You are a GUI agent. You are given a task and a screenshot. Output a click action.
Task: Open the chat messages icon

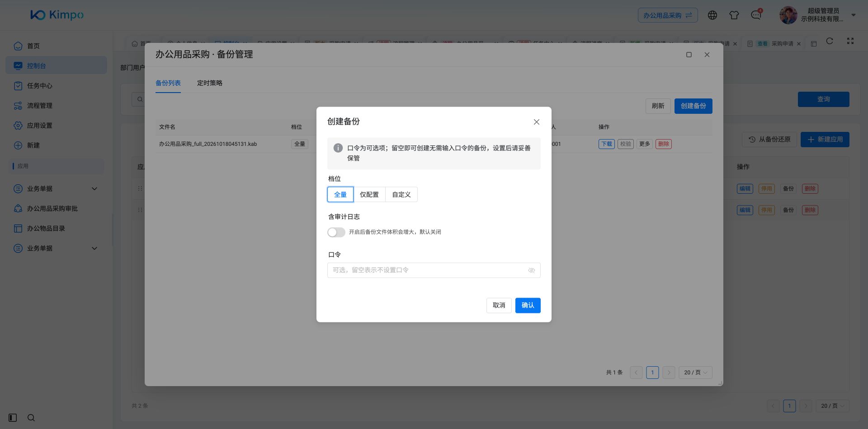756,15
